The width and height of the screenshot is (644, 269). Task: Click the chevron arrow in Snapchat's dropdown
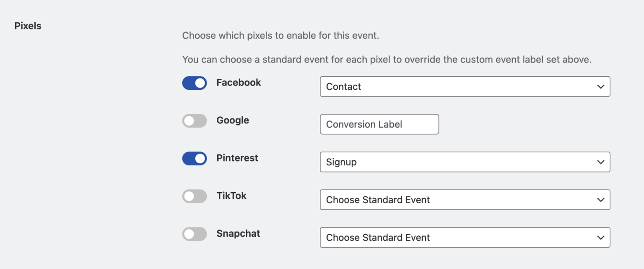coord(600,238)
